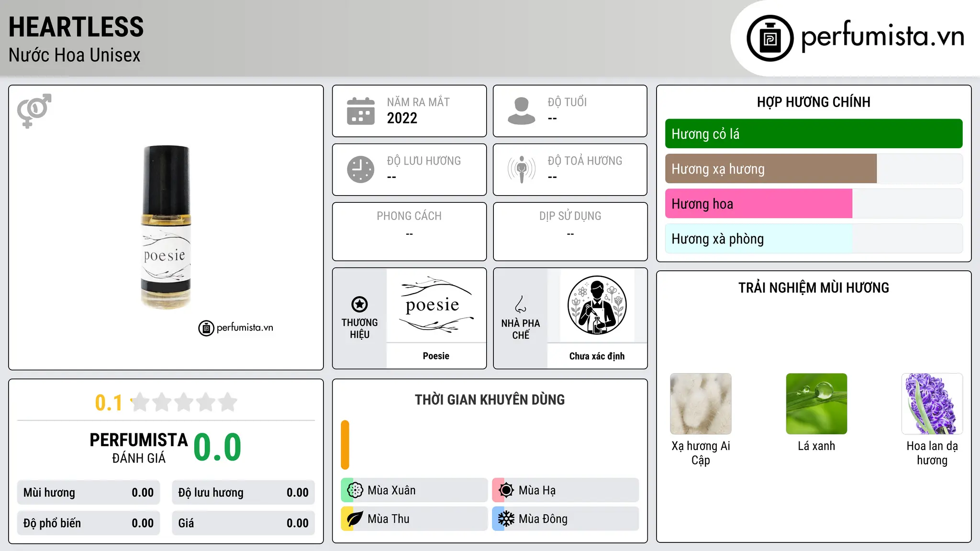Screen dimensions: 980x551
Task: Select the Mùa Đông season label
Action: point(543,519)
